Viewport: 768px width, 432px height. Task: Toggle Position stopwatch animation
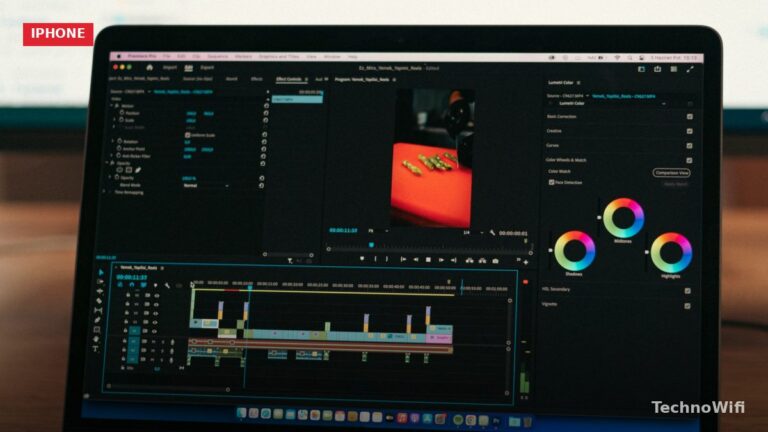[x=122, y=113]
